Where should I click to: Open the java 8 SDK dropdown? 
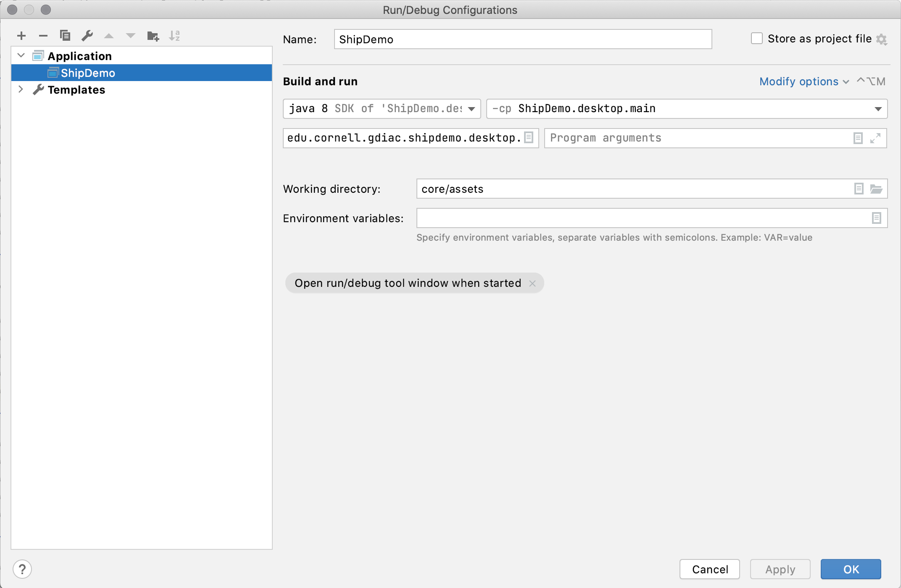click(472, 109)
